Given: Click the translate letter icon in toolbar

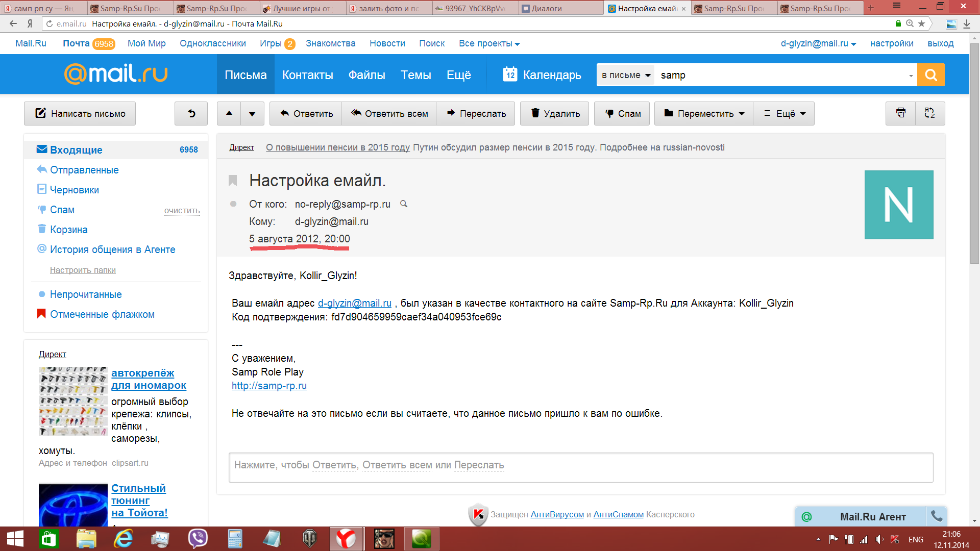Looking at the screenshot, I should tap(930, 113).
